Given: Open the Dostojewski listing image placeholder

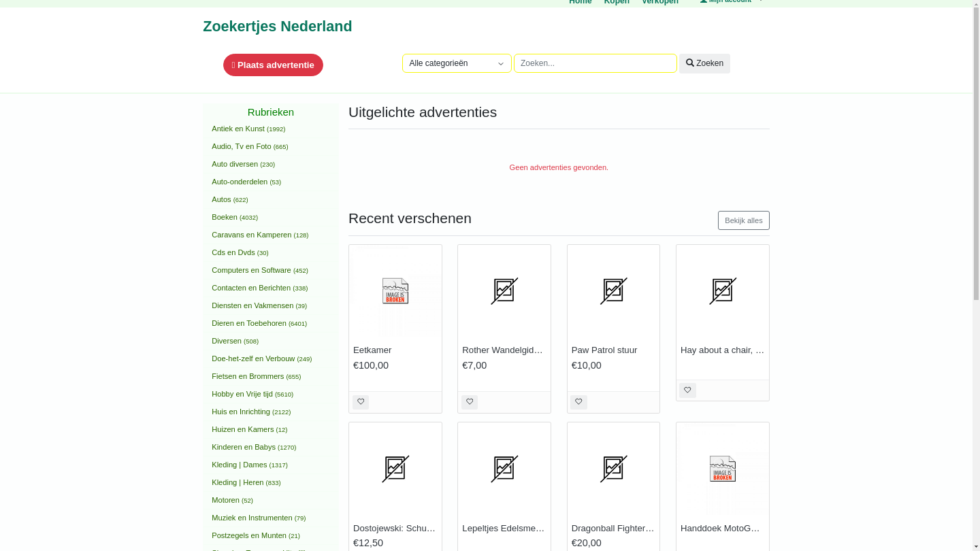Looking at the screenshot, I should tap(395, 469).
